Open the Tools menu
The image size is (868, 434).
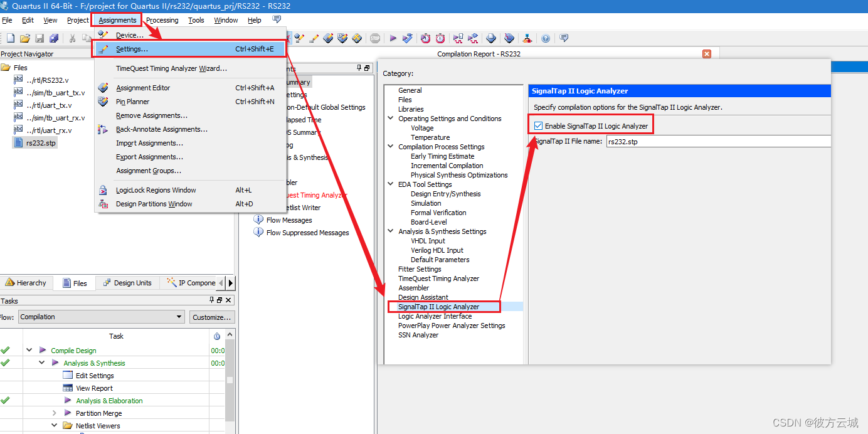click(196, 20)
